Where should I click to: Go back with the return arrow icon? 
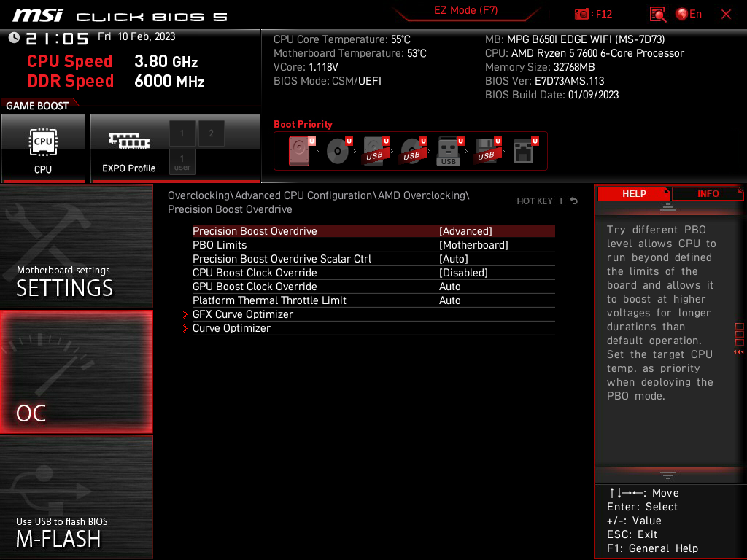tap(574, 201)
